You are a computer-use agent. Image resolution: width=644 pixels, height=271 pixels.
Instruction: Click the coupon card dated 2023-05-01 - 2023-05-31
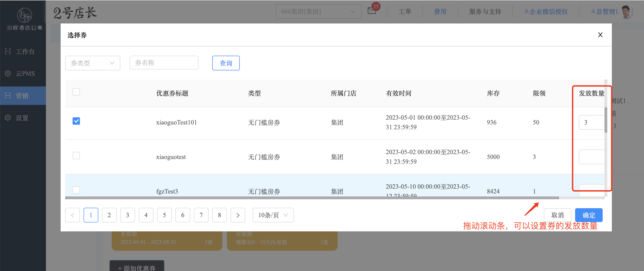167,241
